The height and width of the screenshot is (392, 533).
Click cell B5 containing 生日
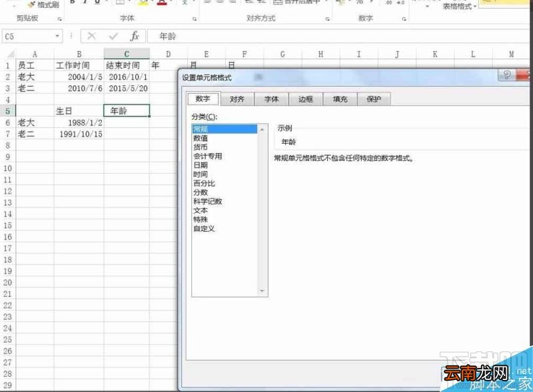click(x=79, y=111)
